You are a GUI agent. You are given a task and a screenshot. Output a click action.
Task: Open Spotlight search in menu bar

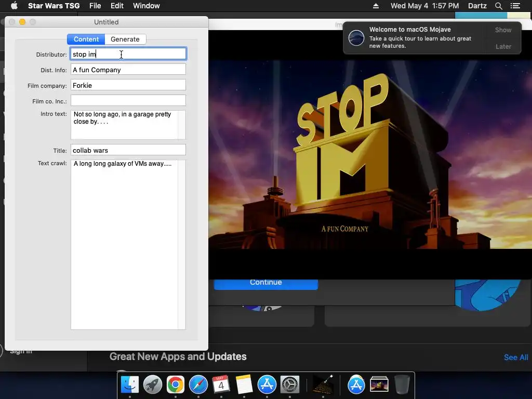coord(498,6)
